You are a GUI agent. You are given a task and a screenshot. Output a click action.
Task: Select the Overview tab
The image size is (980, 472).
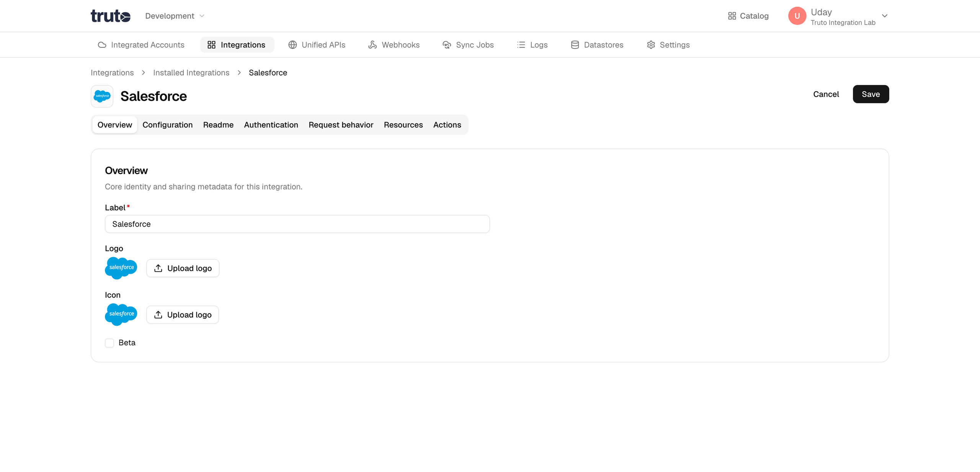(115, 125)
